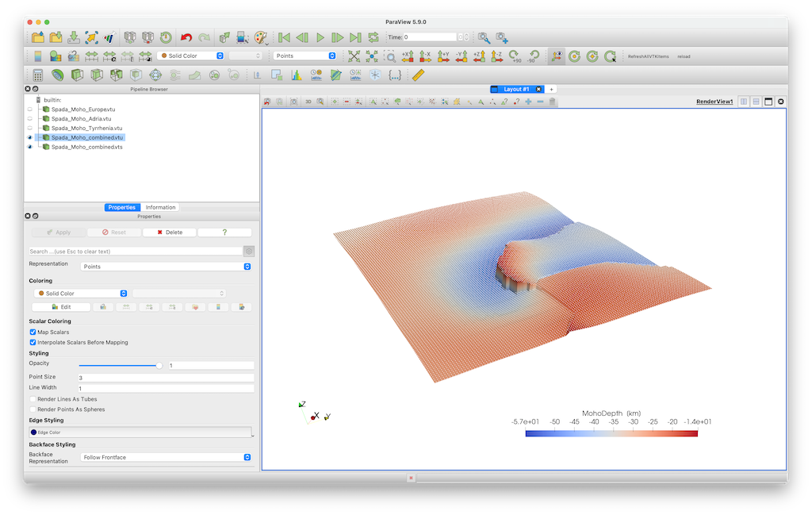
Task: Open the ruler measurement tool
Action: [x=419, y=75]
